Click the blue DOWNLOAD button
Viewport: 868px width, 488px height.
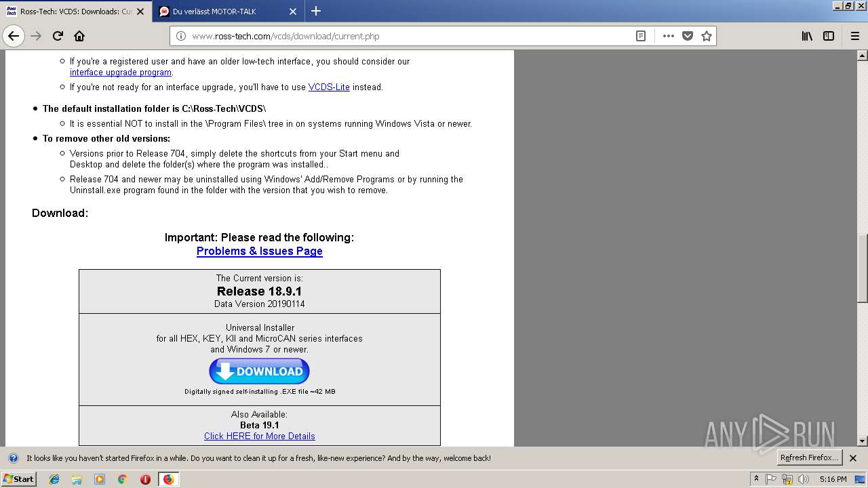click(x=259, y=371)
